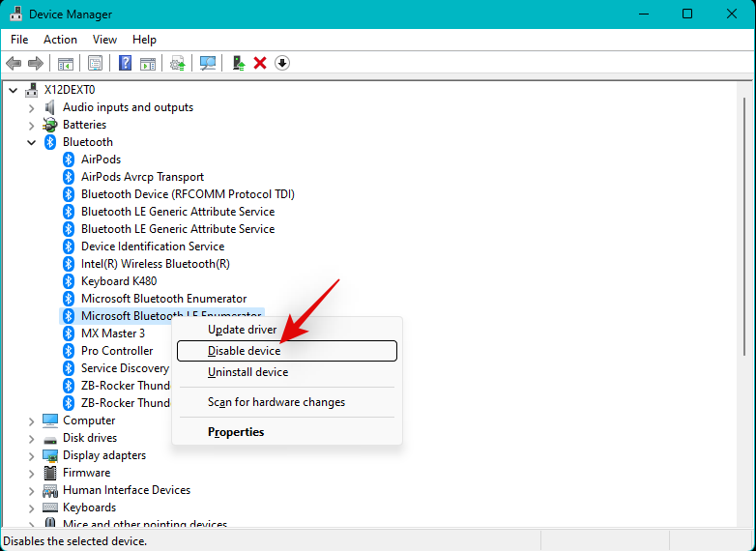The width and height of the screenshot is (756, 551).
Task: Click the Bluetooth icon beside AirPods
Action: point(69,159)
